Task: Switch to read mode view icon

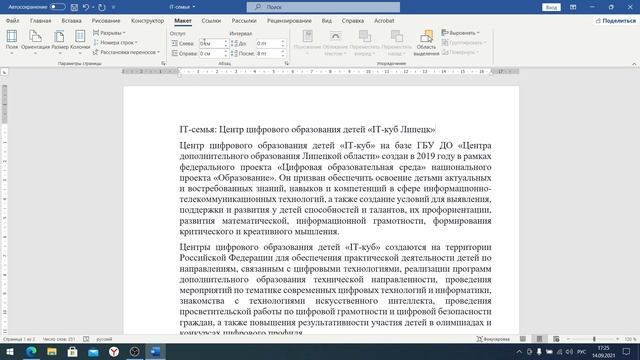Action: point(523,339)
